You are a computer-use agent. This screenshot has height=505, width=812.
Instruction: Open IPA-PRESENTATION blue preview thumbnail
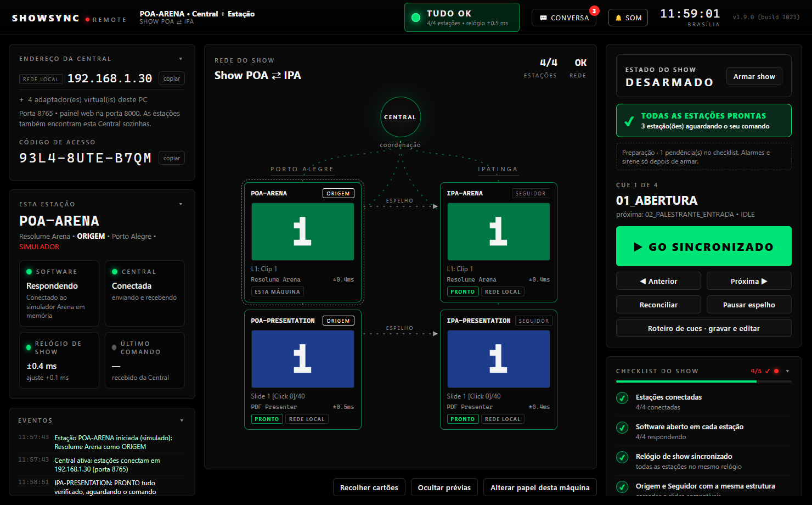pyautogui.click(x=499, y=359)
